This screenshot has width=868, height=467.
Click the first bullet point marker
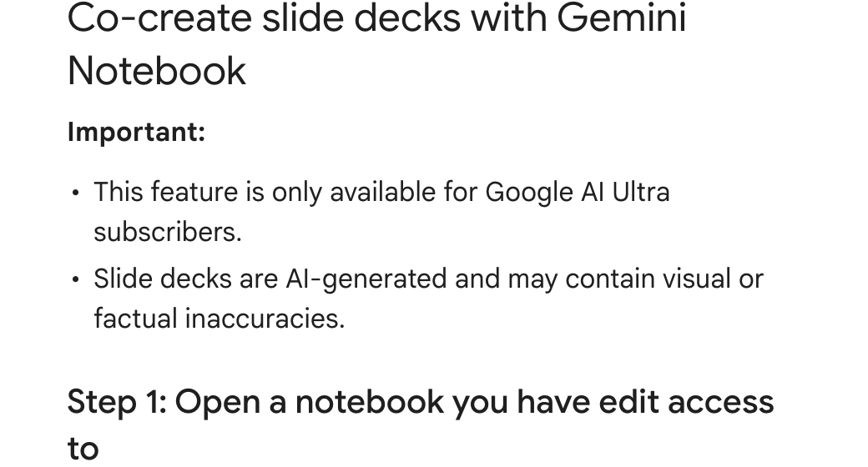[76, 193]
